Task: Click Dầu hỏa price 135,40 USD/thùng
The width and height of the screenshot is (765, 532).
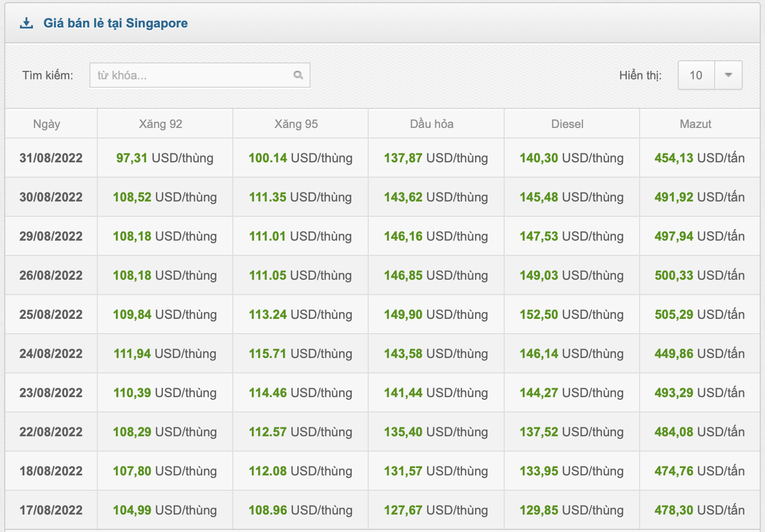Action: (x=435, y=432)
